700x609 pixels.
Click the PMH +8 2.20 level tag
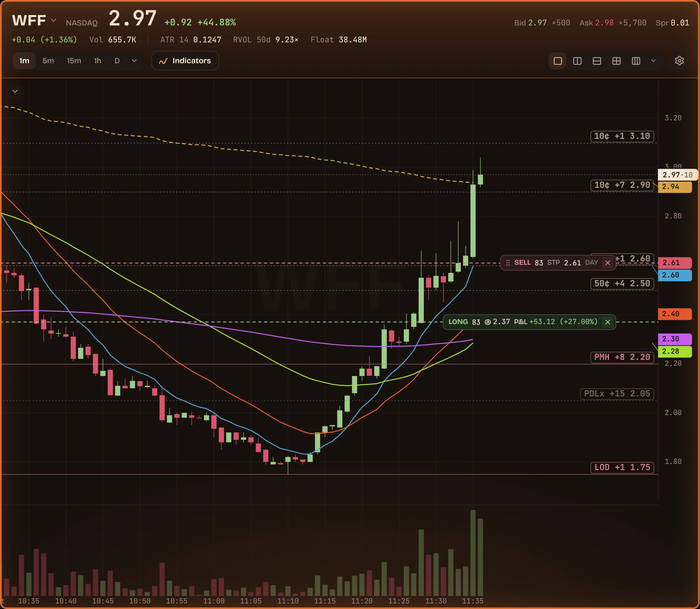622,357
